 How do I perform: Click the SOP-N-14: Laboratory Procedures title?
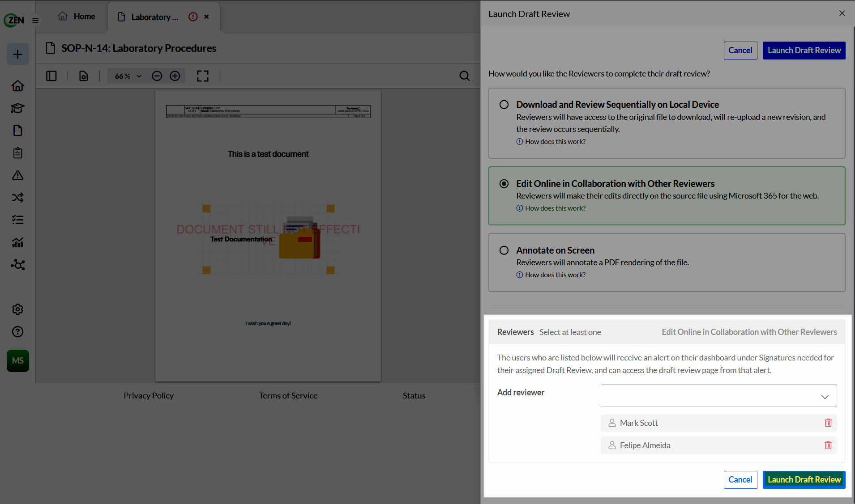(139, 48)
